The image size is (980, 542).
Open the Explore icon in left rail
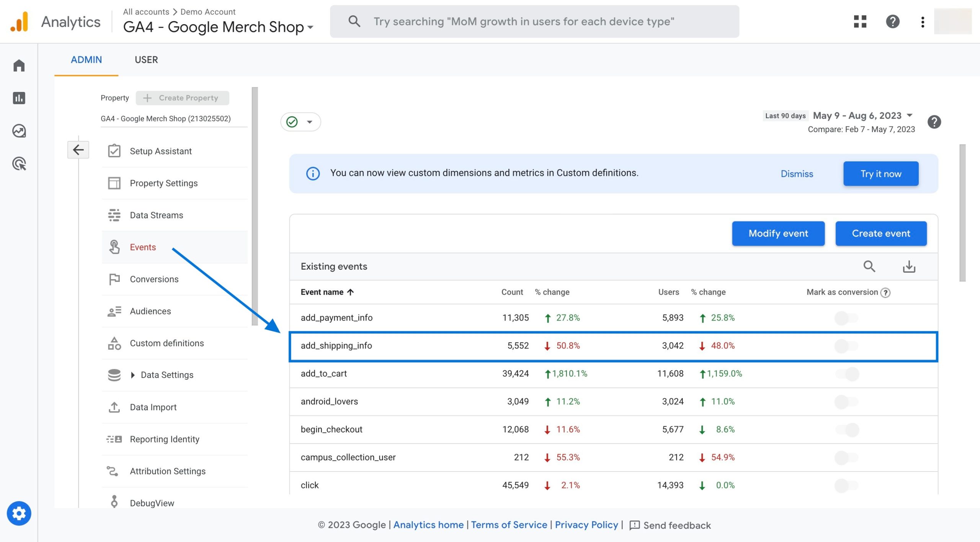(19, 131)
